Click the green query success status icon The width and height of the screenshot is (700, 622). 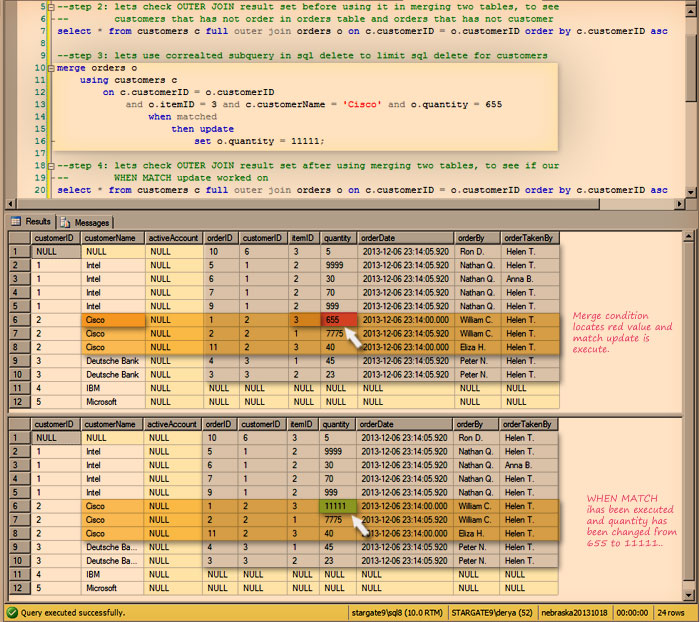11,612
